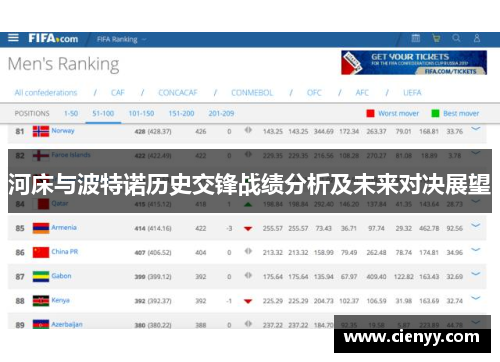Click the Men's Ranking page heading
This screenshot has height=362, width=500.
click(63, 64)
